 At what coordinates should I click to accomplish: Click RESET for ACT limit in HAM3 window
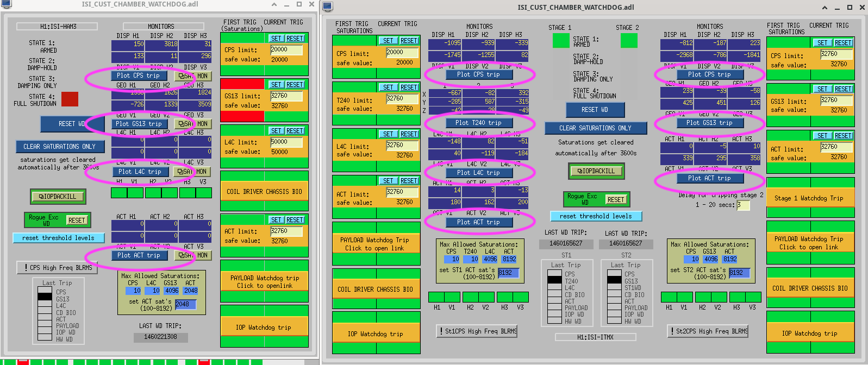click(295, 220)
